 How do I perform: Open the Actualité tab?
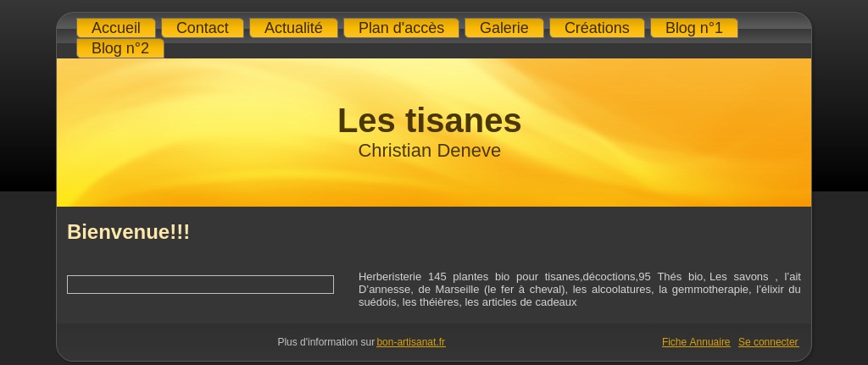pos(293,28)
